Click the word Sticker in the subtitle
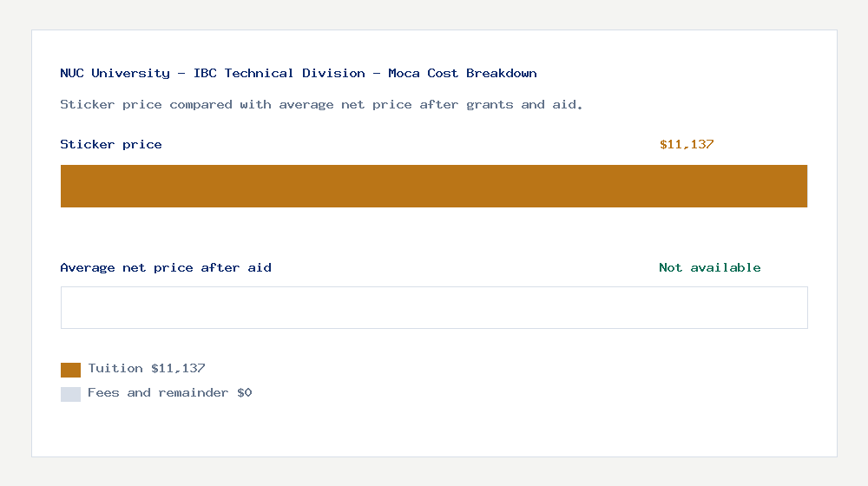Viewport: 868px width, 486px height. (88, 105)
